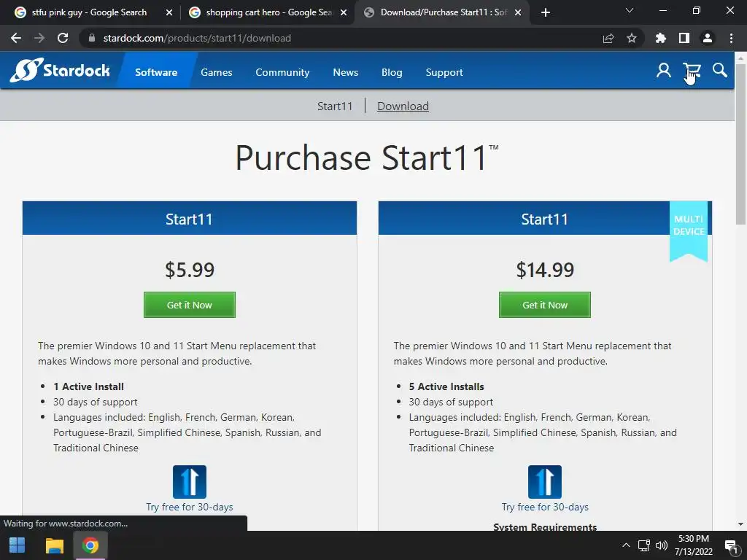Close the stfu pink guy tab
The image size is (747, 560).
coord(169,12)
